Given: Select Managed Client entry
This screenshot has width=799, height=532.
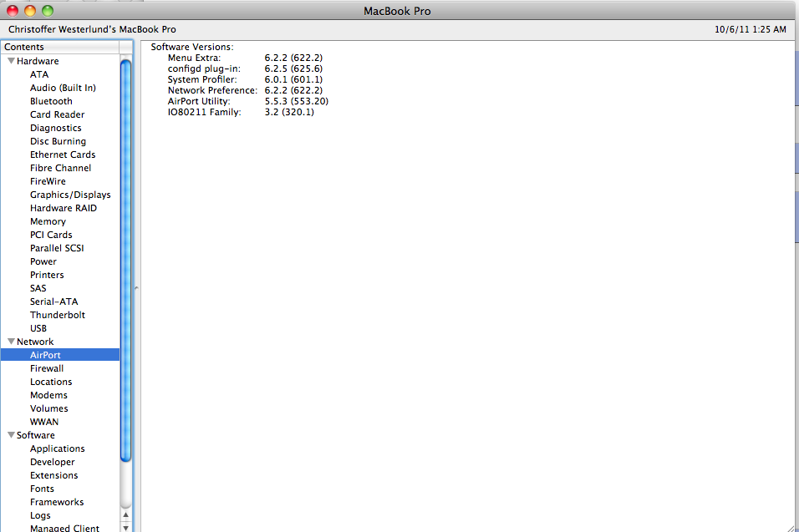Looking at the screenshot, I should point(64,528).
